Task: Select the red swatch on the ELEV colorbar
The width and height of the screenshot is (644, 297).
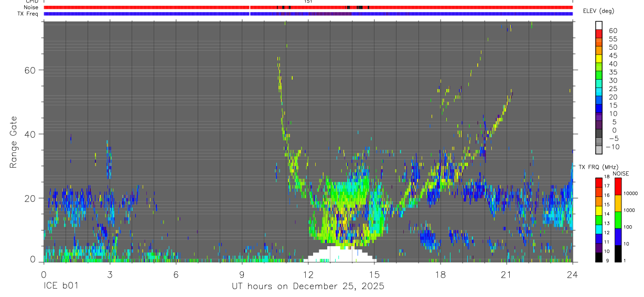Action: pos(599,33)
